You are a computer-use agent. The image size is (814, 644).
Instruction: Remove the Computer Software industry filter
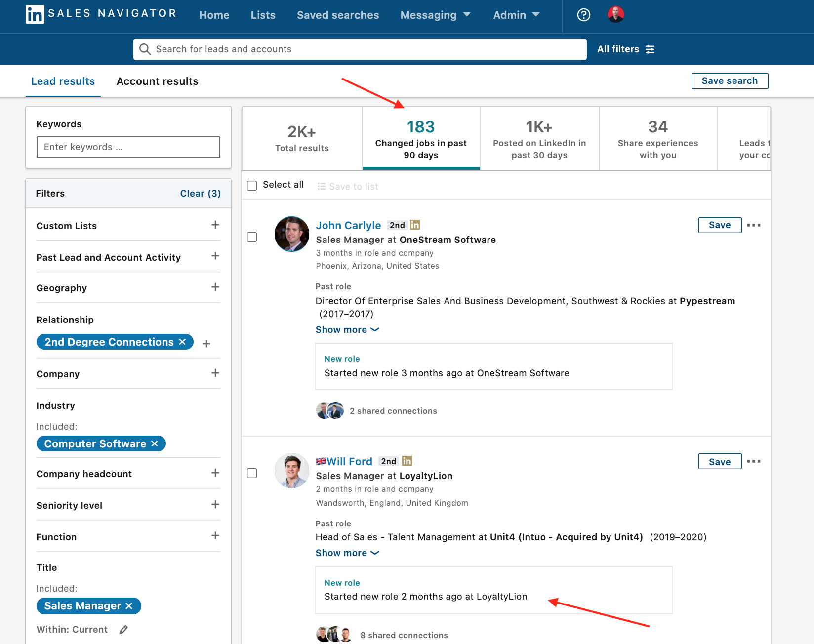[x=155, y=443]
